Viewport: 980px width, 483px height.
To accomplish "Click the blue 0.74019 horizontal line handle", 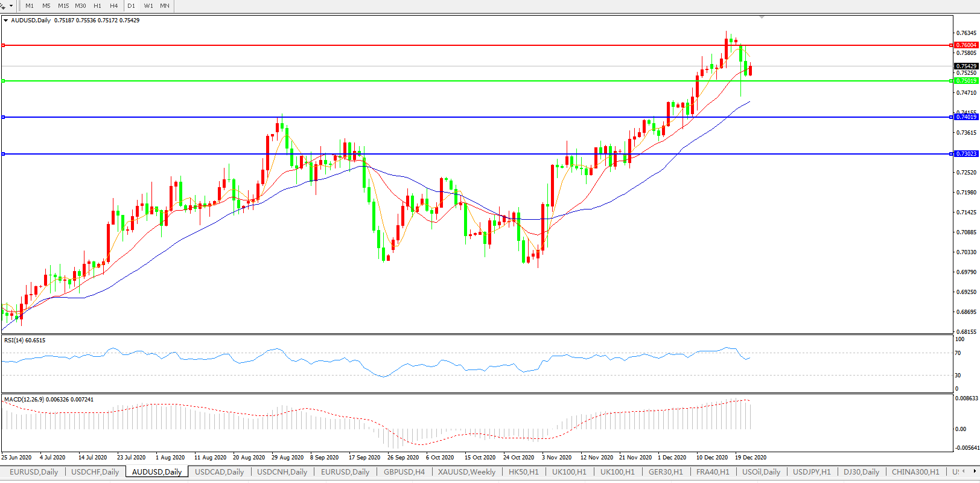I will coord(4,117).
